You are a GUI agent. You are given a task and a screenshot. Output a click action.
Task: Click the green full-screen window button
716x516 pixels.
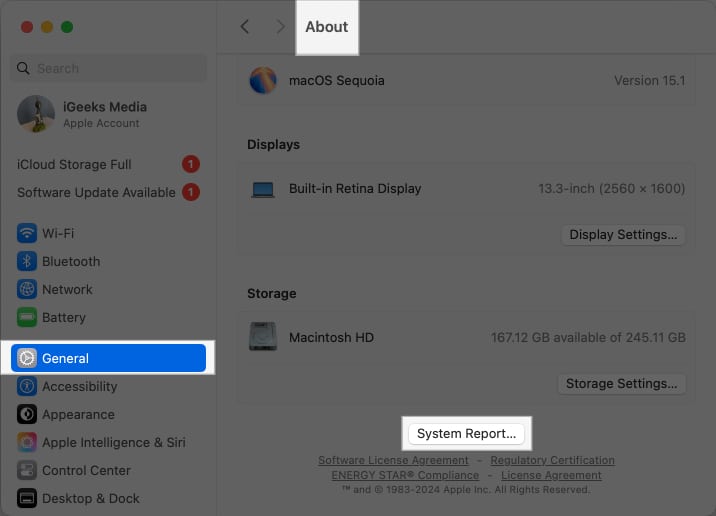67,27
